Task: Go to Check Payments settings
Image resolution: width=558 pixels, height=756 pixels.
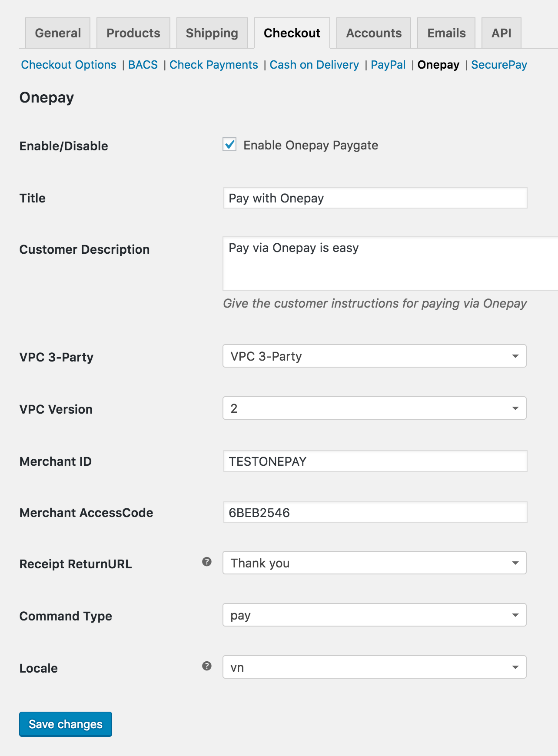Action: pos(214,65)
